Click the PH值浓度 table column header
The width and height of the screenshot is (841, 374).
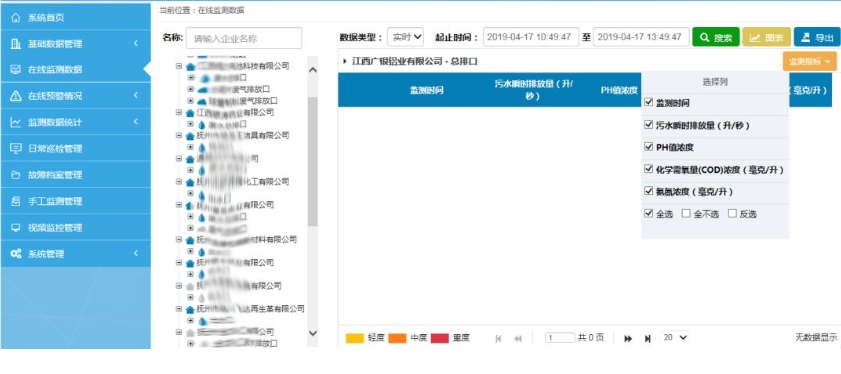pyautogui.click(x=618, y=90)
